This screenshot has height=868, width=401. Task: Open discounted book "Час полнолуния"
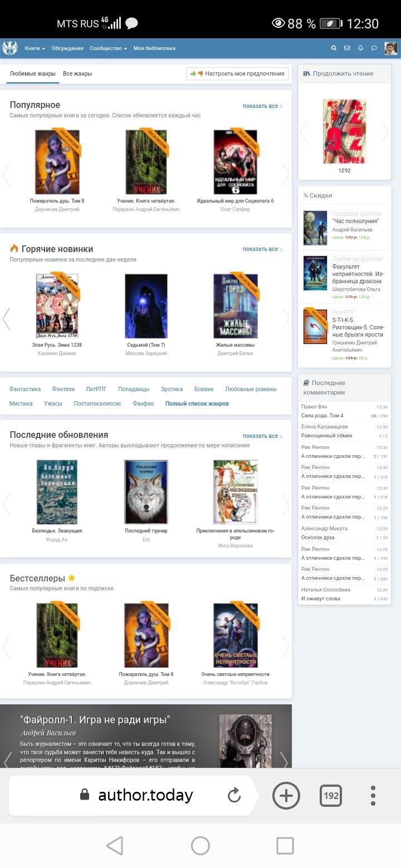355,221
